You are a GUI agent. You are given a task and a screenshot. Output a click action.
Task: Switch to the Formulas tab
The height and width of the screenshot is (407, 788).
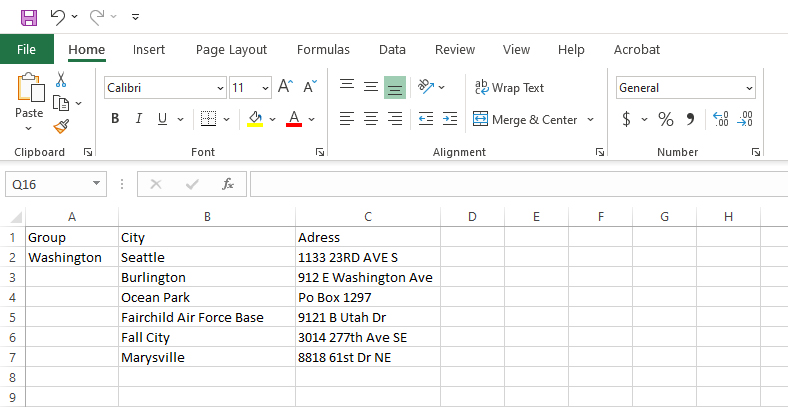[x=323, y=49]
